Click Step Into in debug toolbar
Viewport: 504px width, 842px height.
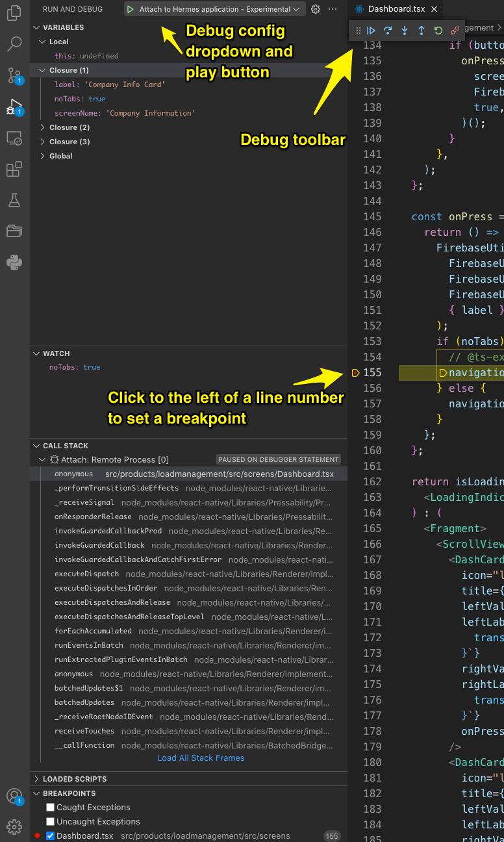coord(405,30)
